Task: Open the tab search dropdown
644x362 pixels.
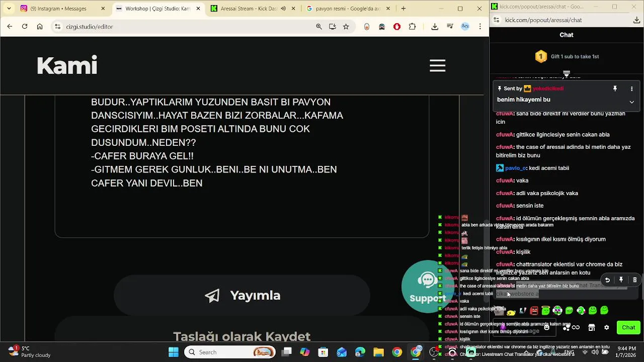Action: click(x=9, y=9)
